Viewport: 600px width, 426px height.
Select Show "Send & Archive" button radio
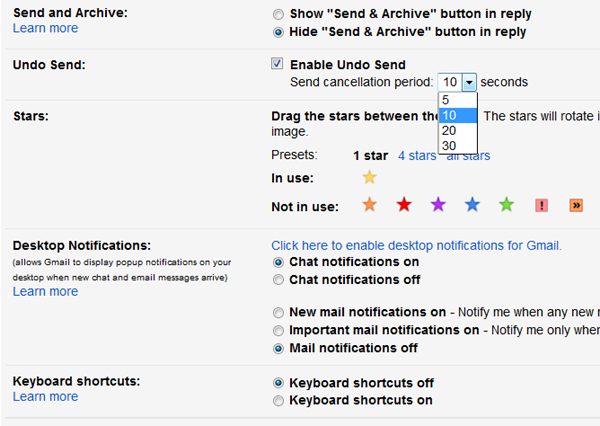point(278,15)
